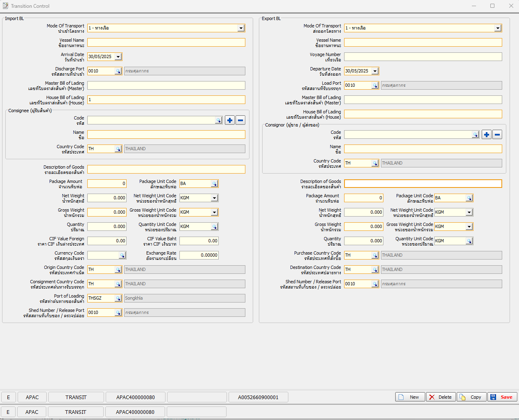Open the Port of Loading search icon

118,298
